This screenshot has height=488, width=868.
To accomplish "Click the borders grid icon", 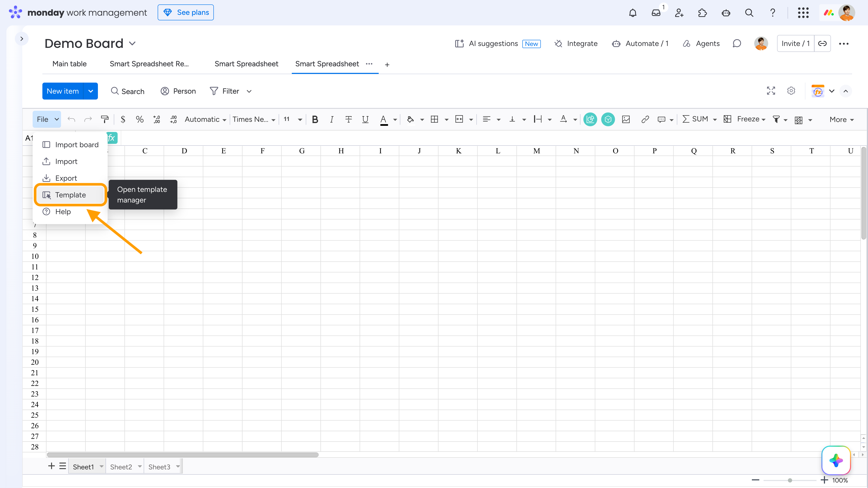I will (x=434, y=119).
